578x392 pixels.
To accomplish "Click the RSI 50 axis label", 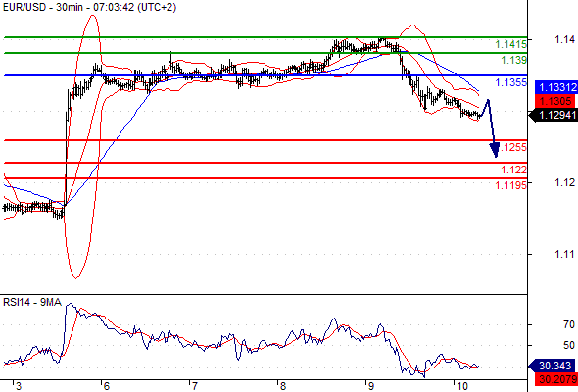I will [569, 345].
